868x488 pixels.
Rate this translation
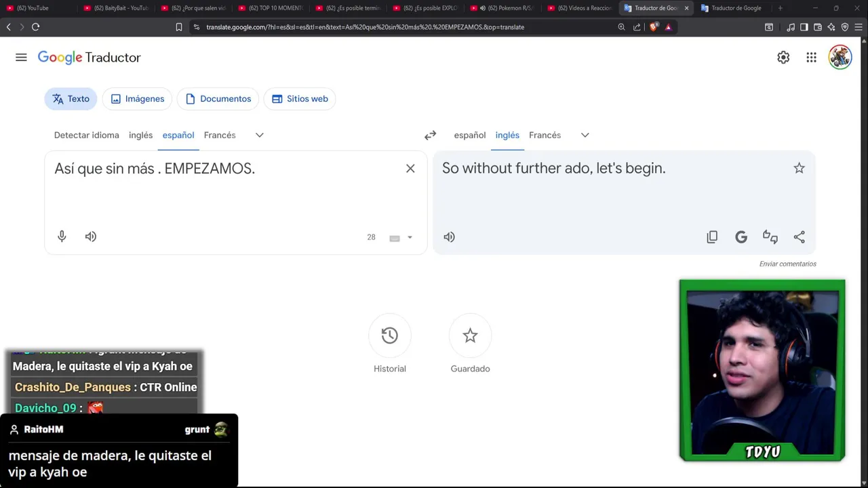click(770, 237)
